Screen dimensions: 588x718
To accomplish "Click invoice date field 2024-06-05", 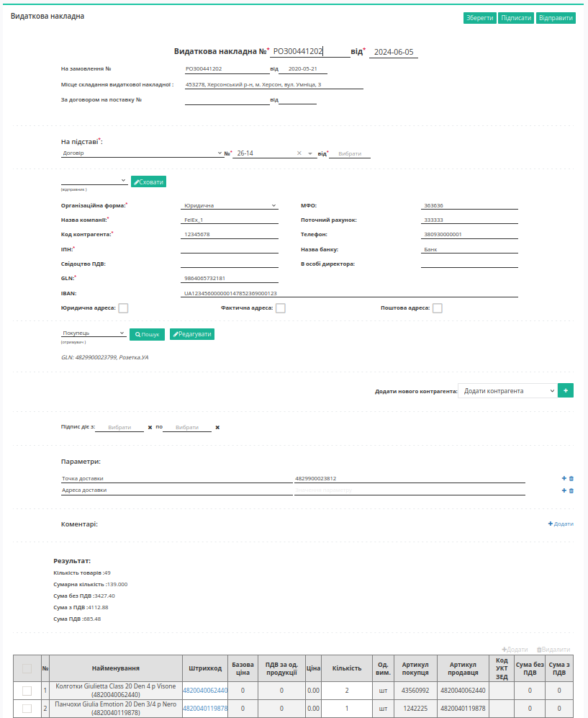I will tap(394, 52).
